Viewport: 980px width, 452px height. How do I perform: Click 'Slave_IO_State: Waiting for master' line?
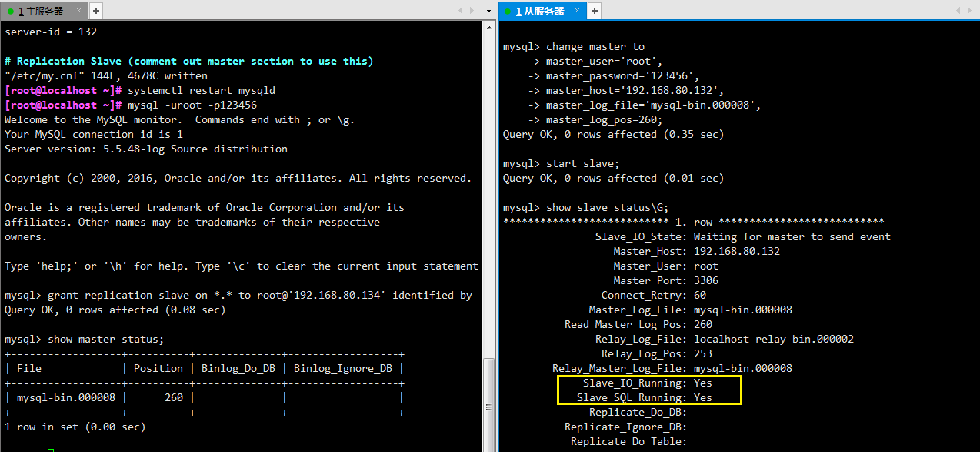coord(742,236)
